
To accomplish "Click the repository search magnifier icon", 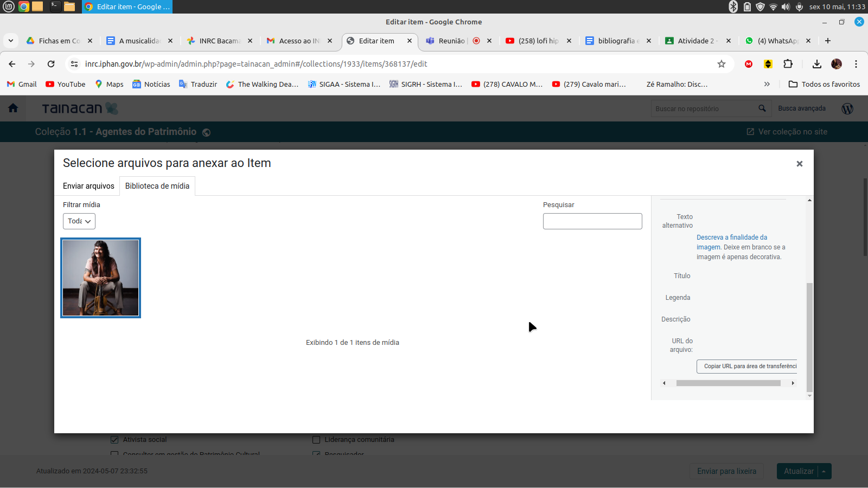I will point(762,108).
